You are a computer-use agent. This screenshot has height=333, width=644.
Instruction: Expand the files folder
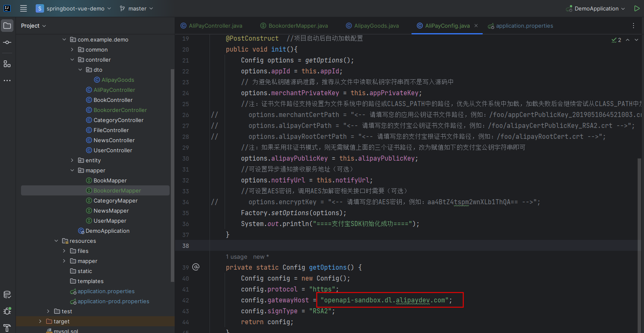64,251
